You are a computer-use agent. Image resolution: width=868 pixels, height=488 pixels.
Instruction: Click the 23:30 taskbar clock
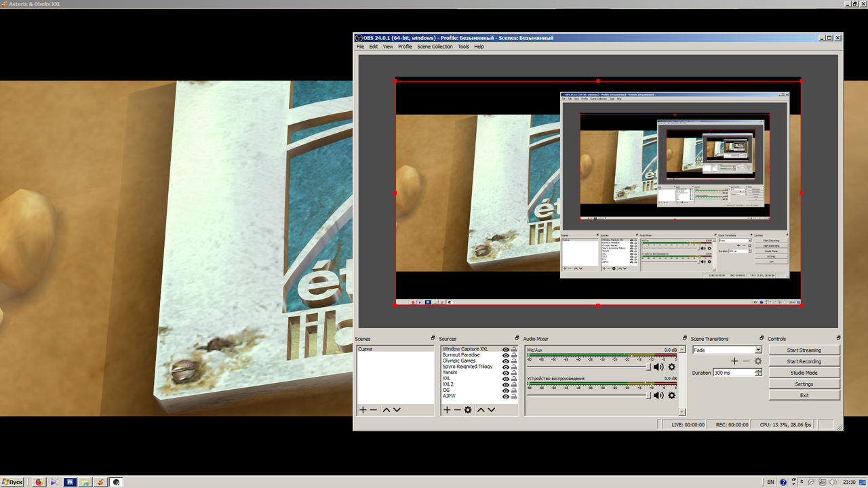click(848, 482)
